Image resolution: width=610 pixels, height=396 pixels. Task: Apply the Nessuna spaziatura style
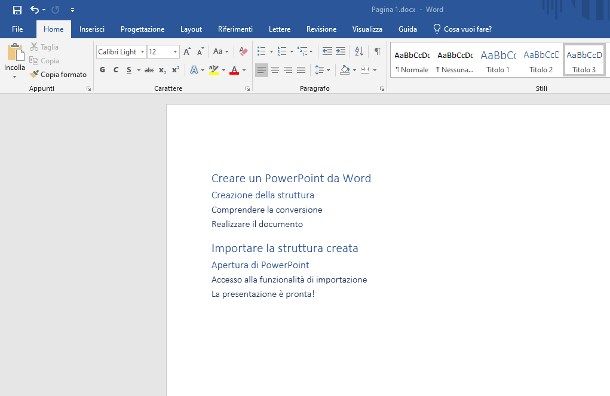(x=455, y=61)
